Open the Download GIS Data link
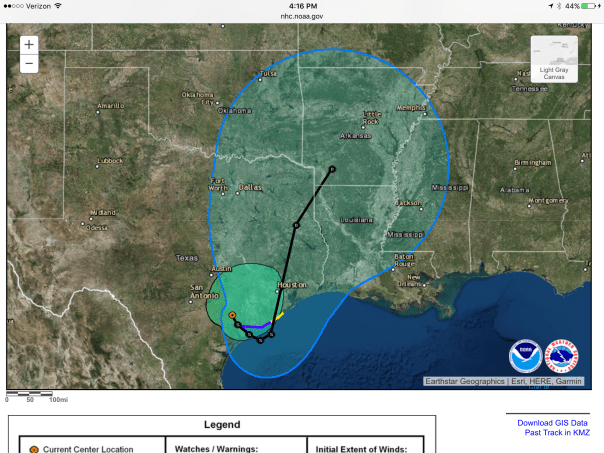Viewport: 604px width, 453px height. (552, 423)
